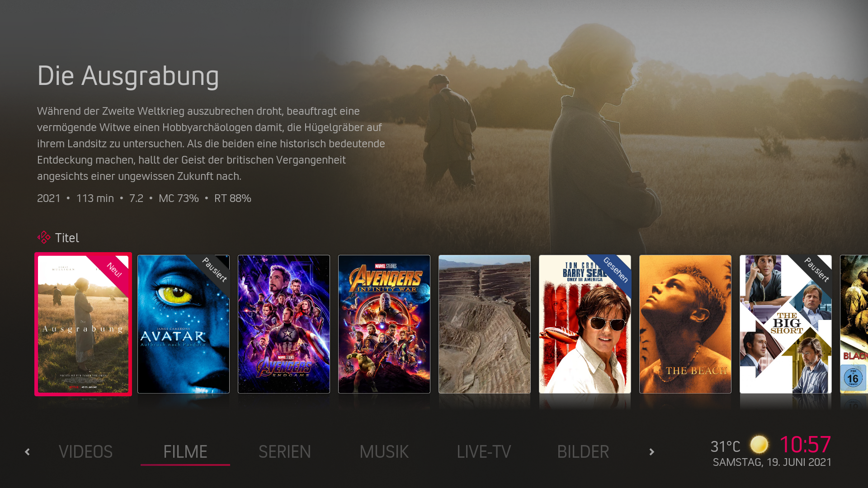This screenshot has width=868, height=488.
Task: Click the Kodi logo icon beside Titel
Action: point(44,238)
